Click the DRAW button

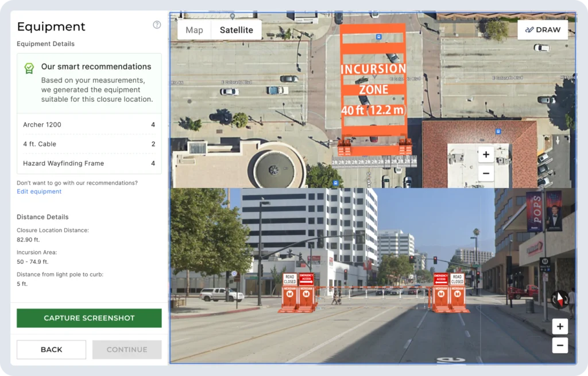pos(543,30)
